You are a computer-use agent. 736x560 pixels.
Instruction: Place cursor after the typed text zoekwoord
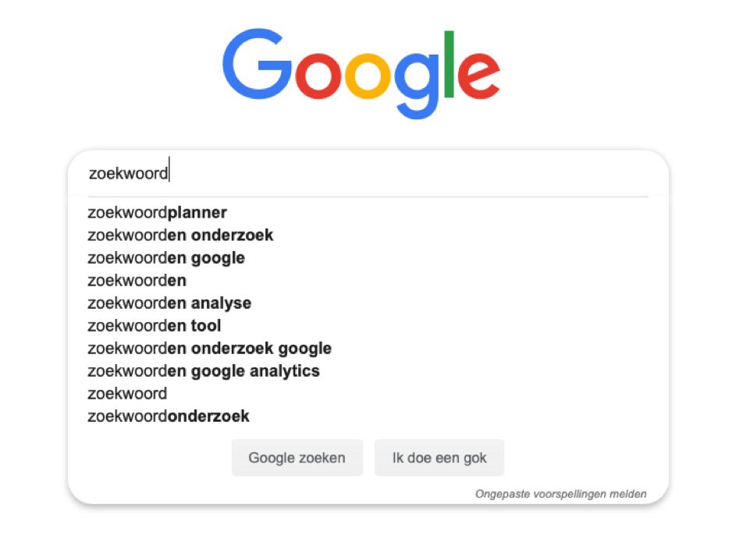(x=169, y=172)
